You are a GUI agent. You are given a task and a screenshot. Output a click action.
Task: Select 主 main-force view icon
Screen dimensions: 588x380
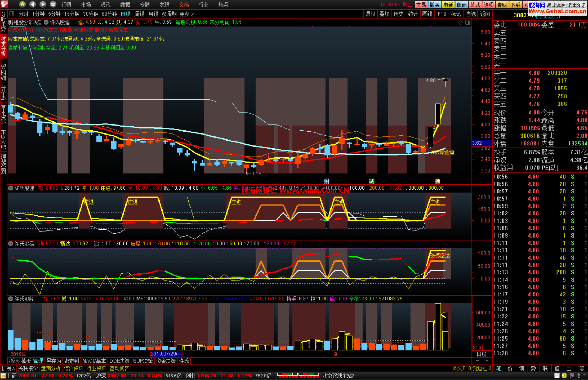point(569,368)
